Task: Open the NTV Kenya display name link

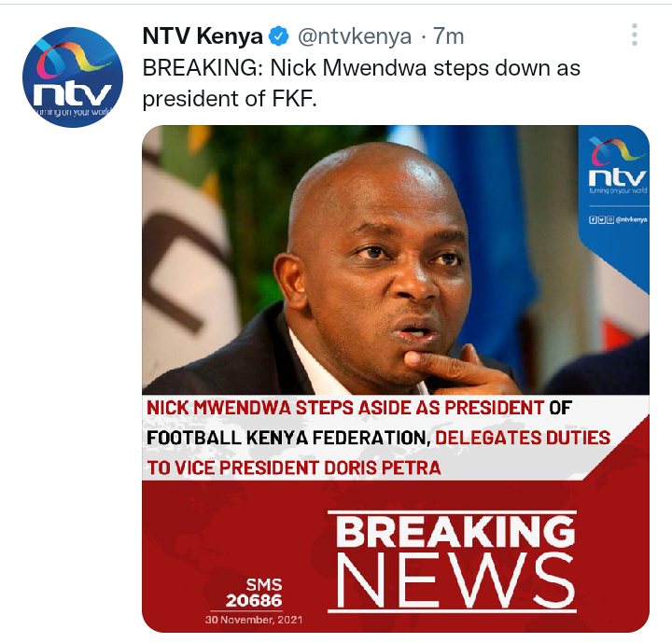Action: coord(203,36)
